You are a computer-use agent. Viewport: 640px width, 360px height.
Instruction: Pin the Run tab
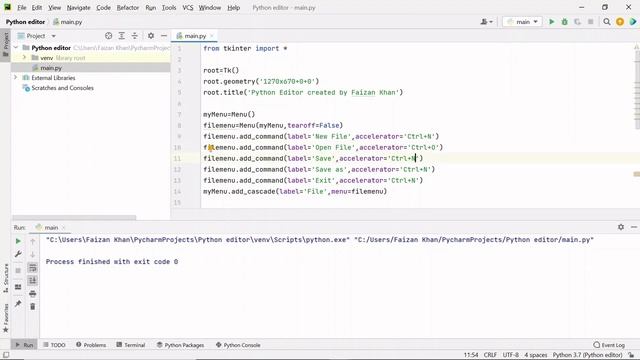click(x=18, y=304)
